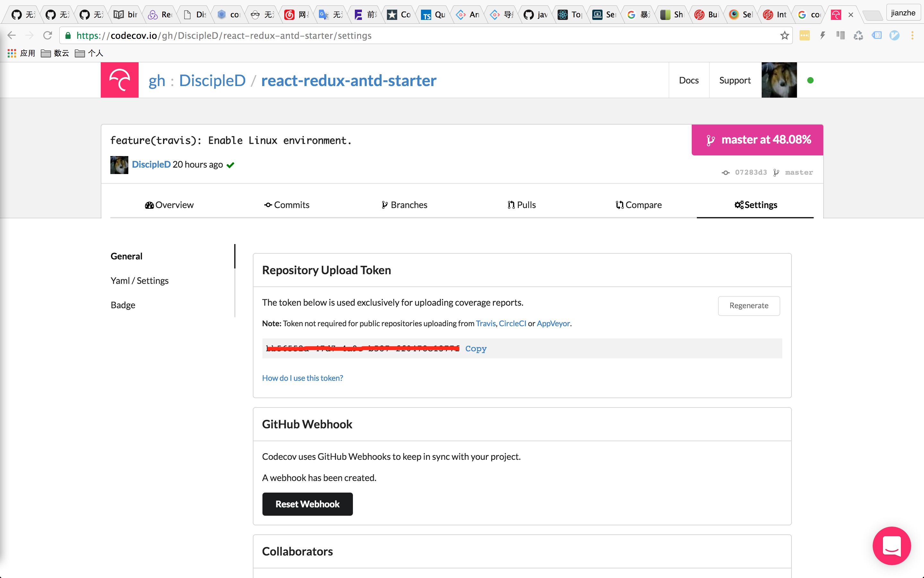Viewport: 924px width, 578px height.
Task: Open the 数云 bookmarks folder
Action: point(55,53)
